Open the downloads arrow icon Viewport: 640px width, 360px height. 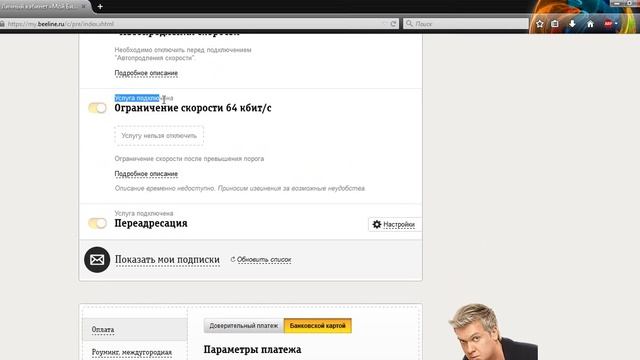point(572,24)
